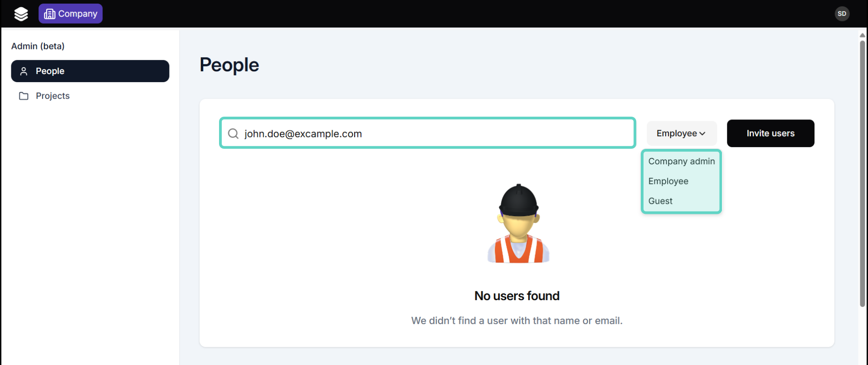Click the stacked layers logo icon
This screenshot has width=868, height=365.
[21, 14]
